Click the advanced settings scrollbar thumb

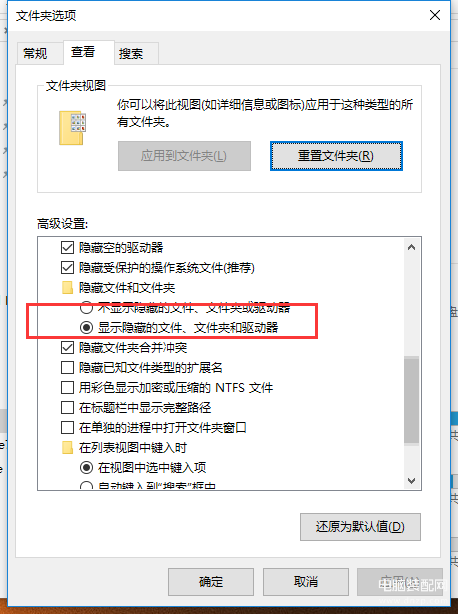[x=411, y=400]
